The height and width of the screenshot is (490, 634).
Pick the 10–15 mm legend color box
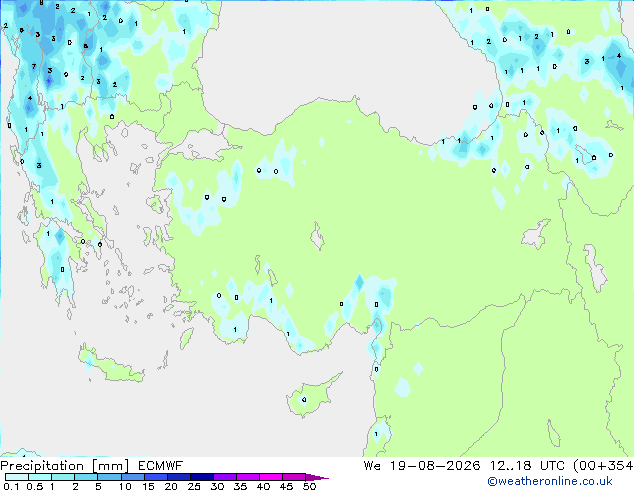point(132,477)
